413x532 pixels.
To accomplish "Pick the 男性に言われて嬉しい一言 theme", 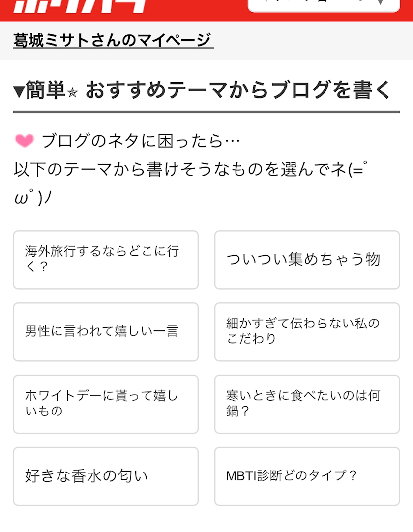I will pyautogui.click(x=106, y=332).
